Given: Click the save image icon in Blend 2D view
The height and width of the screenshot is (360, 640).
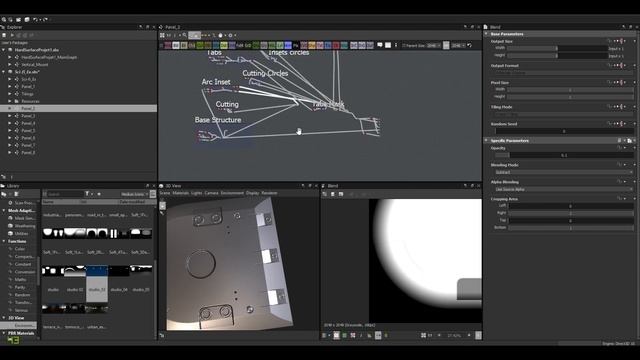Looking at the screenshot, I should point(333,194).
